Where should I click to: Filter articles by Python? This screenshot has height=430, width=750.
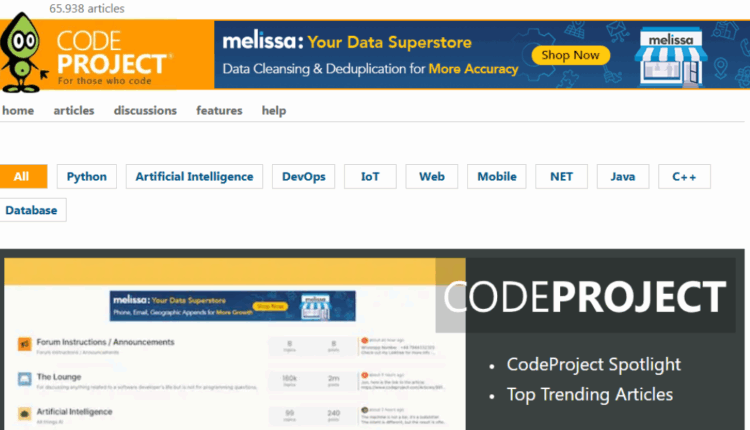point(87,177)
